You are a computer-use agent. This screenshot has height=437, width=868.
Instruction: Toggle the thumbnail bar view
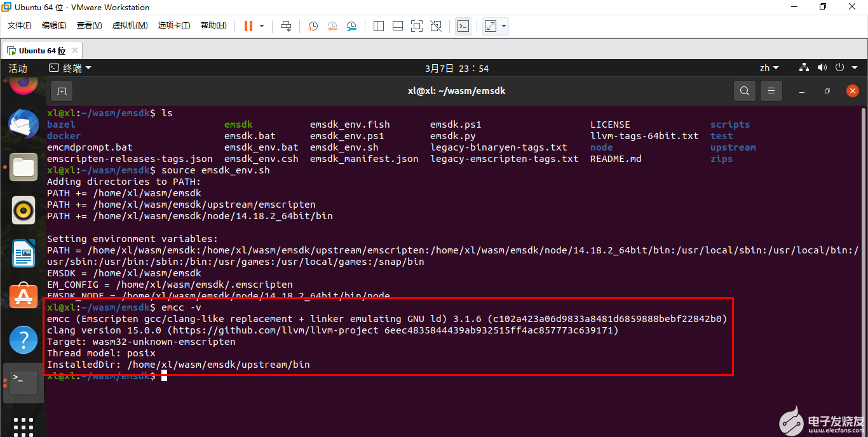[x=398, y=26]
